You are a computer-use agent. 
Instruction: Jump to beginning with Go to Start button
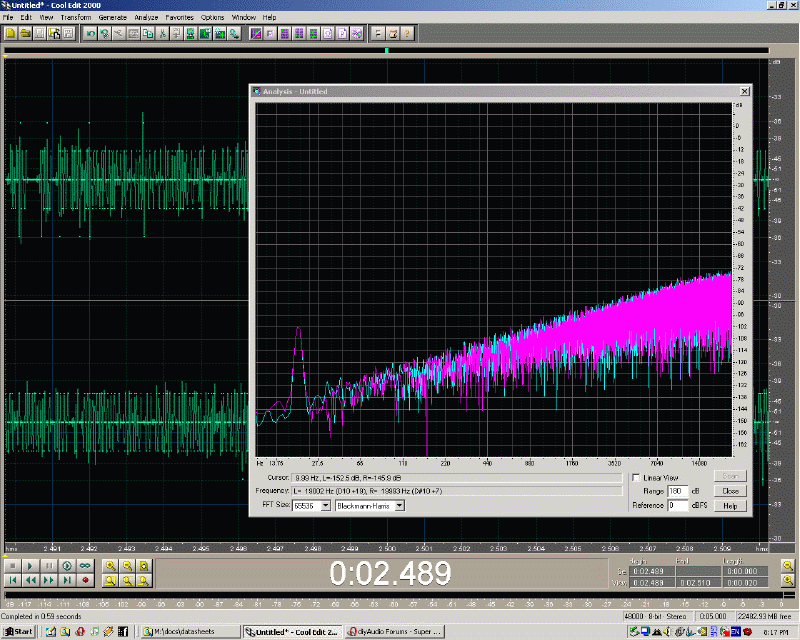tap(13, 580)
